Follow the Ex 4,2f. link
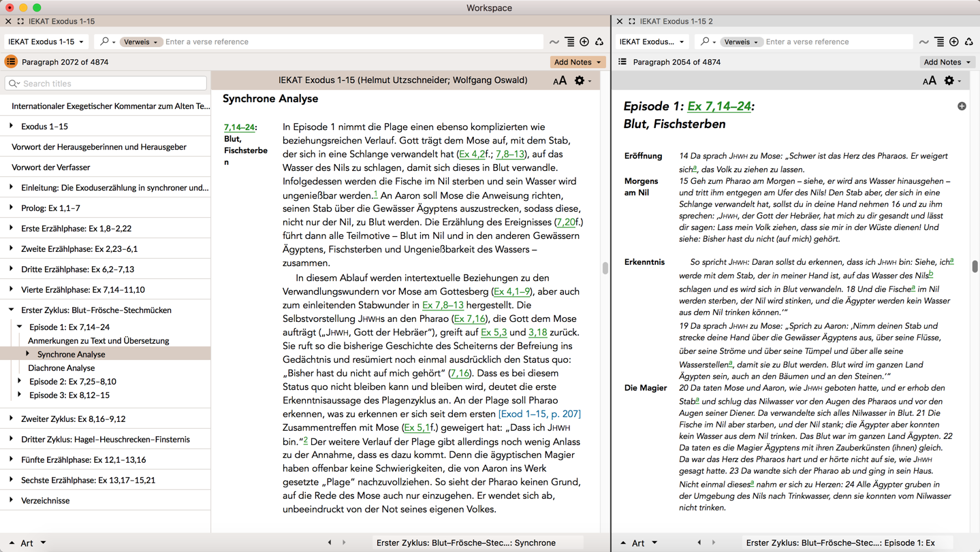The image size is (980, 552). click(473, 154)
